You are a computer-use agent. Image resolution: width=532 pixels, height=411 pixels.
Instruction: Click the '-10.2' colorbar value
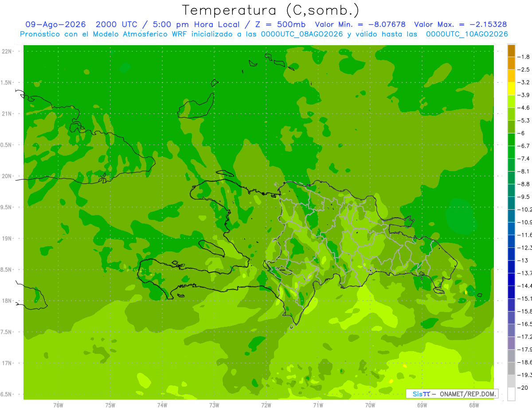click(x=524, y=209)
